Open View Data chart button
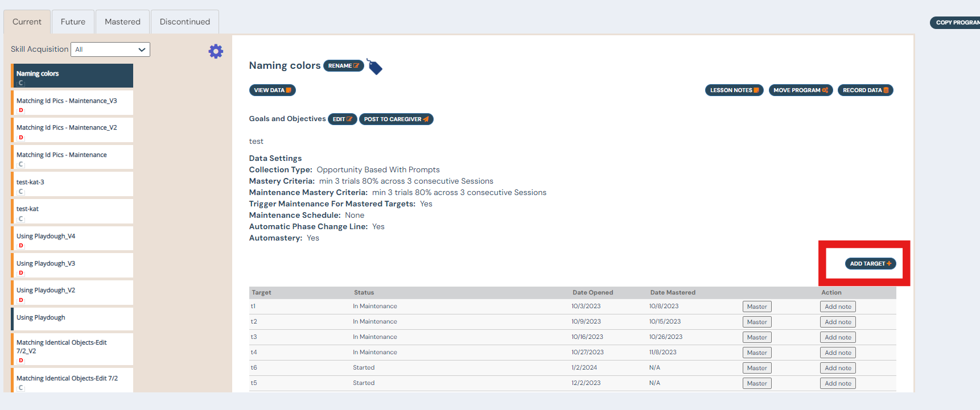Image resolution: width=980 pixels, height=410 pixels. tap(272, 90)
